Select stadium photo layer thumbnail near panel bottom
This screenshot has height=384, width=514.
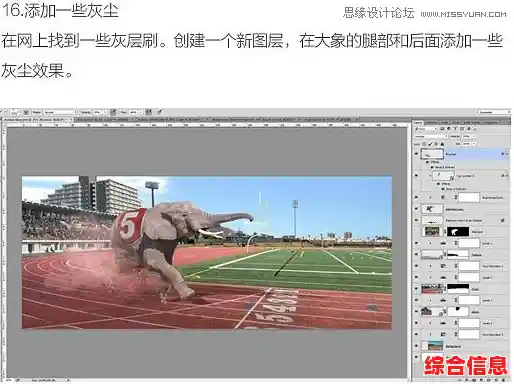pos(432,346)
